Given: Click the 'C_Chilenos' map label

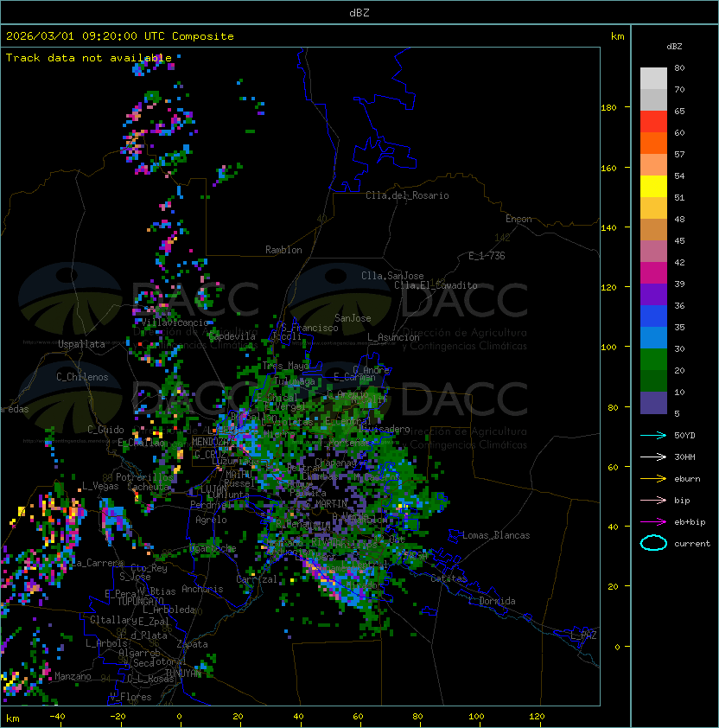Looking at the screenshot, I should [x=82, y=377].
